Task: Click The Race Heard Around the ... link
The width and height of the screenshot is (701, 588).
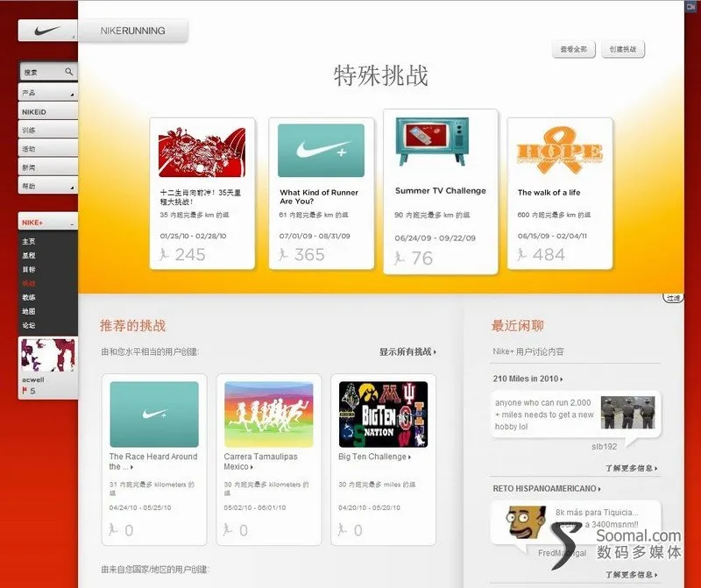Action: click(152, 462)
